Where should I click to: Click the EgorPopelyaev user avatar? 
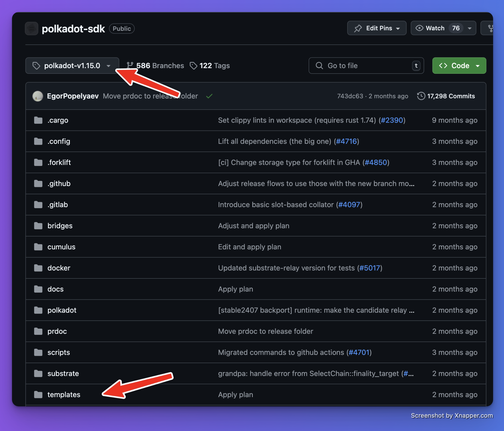pyautogui.click(x=38, y=96)
